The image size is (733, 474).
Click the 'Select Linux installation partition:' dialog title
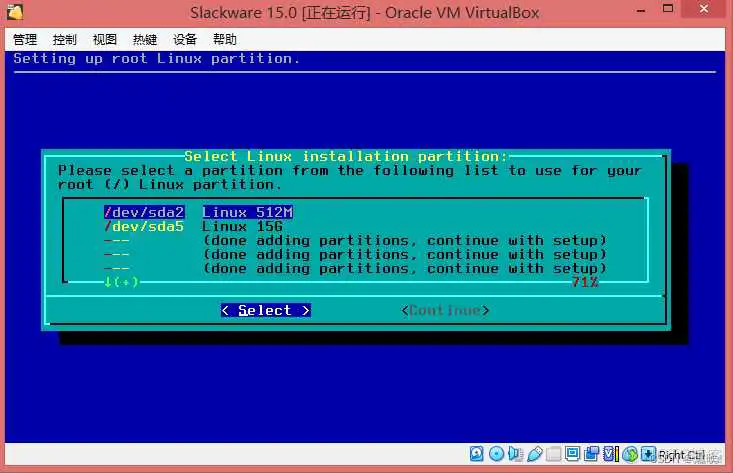(x=346, y=156)
